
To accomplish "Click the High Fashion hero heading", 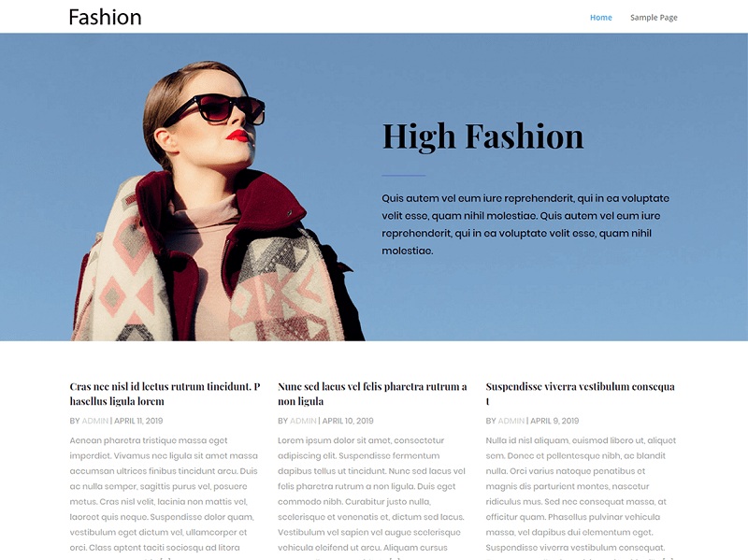I will [482, 136].
